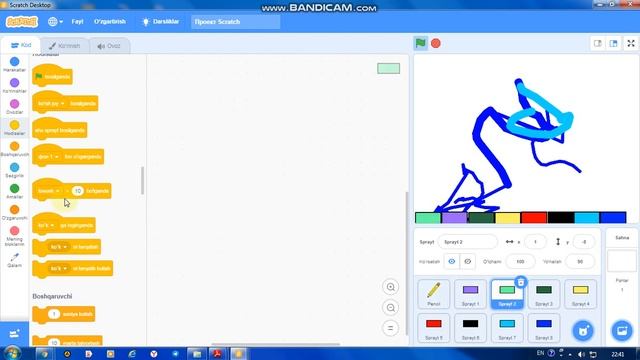Screen dimensions: 640x360
Task: Open tovush dropdown in greater-than block
Action: pyautogui.click(x=49, y=191)
